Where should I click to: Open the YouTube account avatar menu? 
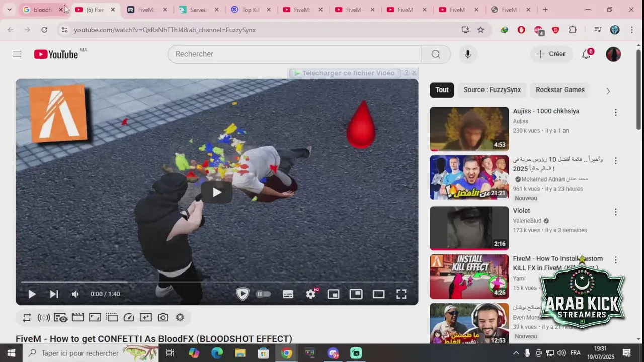click(613, 54)
